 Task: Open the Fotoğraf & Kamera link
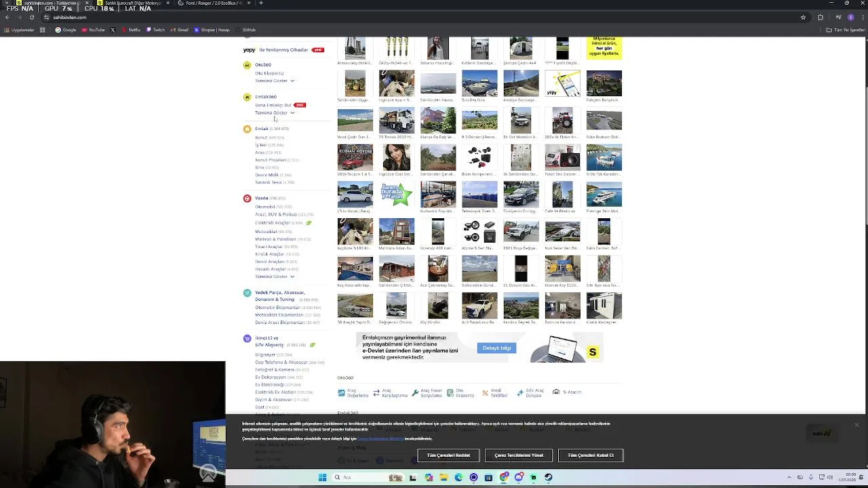pos(275,370)
